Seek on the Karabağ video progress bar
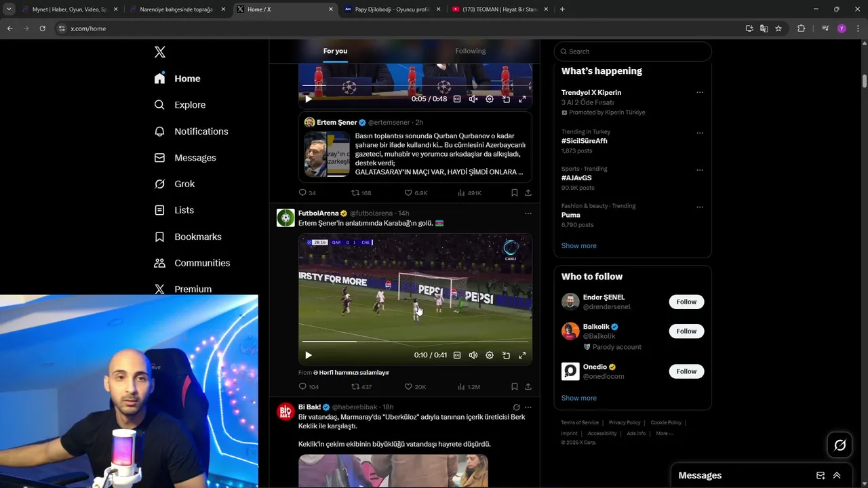This screenshot has width=868, height=488. pyautogui.click(x=415, y=341)
